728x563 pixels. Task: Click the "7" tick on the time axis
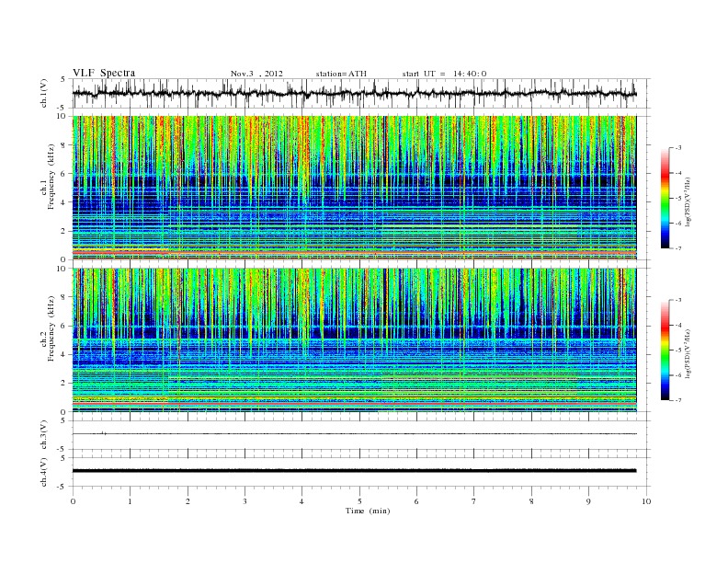[x=474, y=501]
